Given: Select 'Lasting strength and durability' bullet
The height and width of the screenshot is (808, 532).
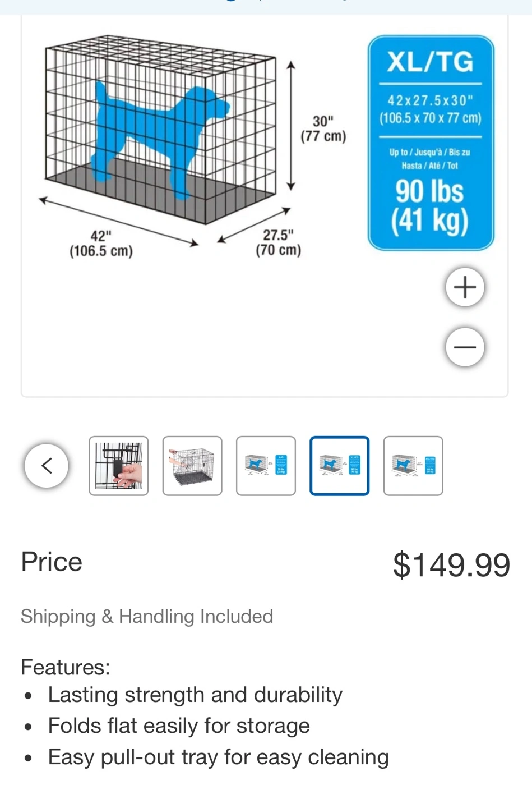Looking at the screenshot, I should (195, 695).
